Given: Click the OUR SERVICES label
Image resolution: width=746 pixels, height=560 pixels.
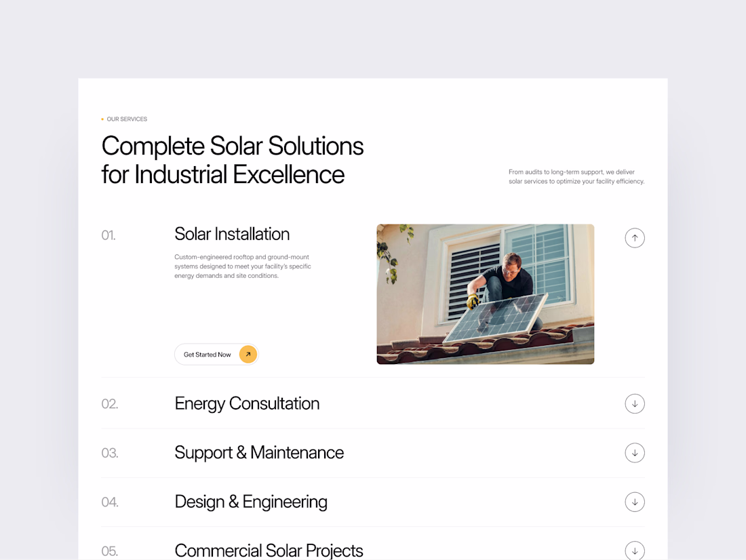Looking at the screenshot, I should click(x=126, y=119).
